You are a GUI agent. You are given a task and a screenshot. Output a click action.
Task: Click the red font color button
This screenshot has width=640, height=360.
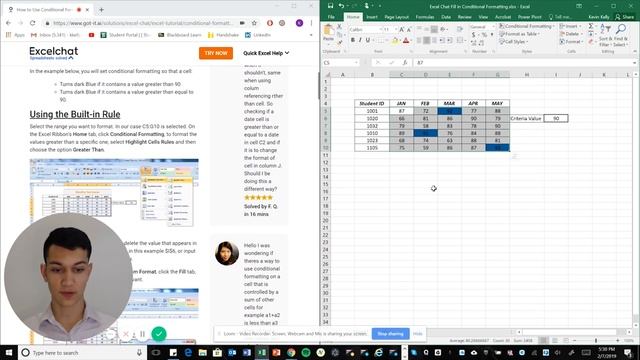tap(406, 40)
